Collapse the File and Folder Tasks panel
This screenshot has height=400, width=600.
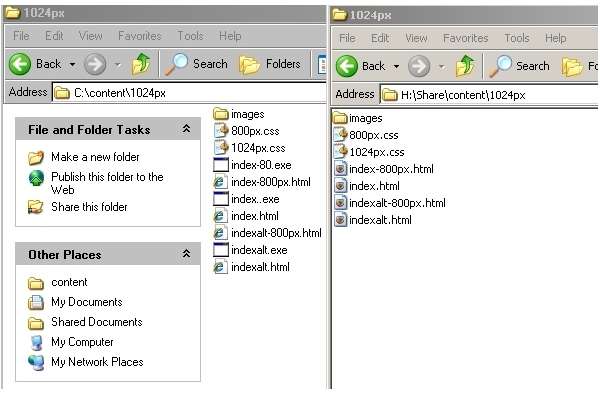pos(186,129)
